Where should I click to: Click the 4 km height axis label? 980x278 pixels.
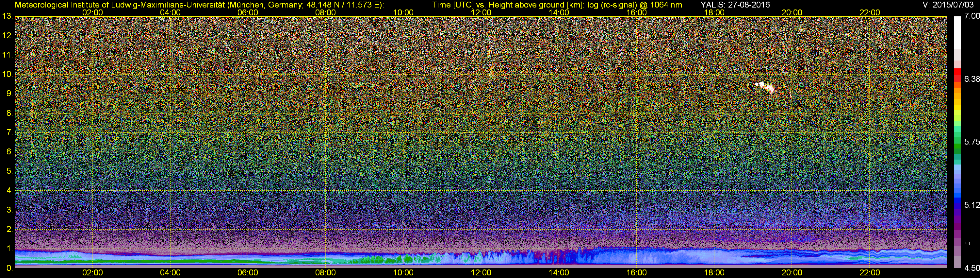tap(9, 190)
